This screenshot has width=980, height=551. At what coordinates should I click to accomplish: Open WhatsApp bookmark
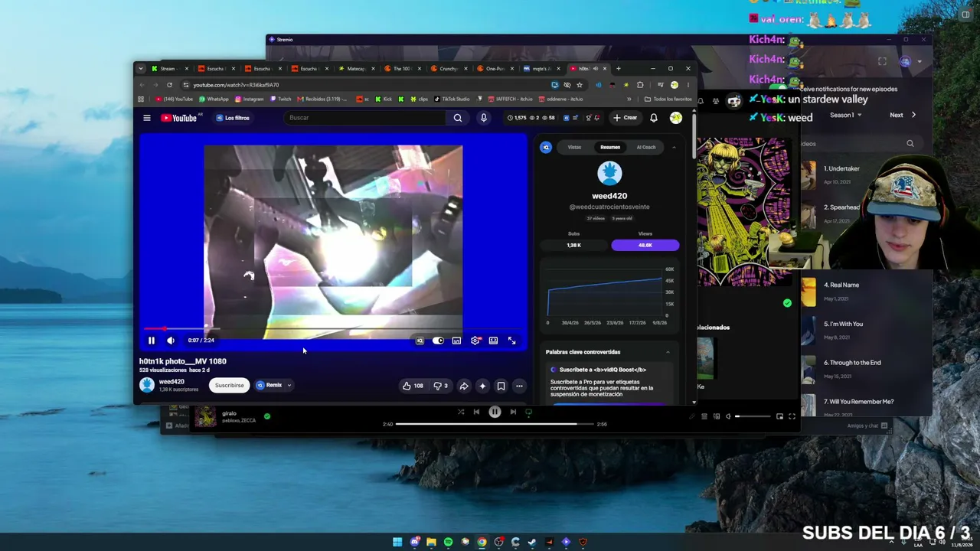click(214, 99)
